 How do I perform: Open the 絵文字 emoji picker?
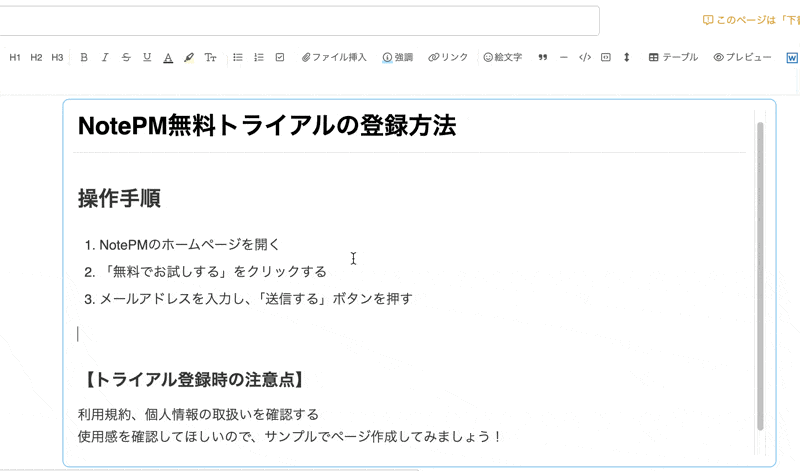coord(503,57)
